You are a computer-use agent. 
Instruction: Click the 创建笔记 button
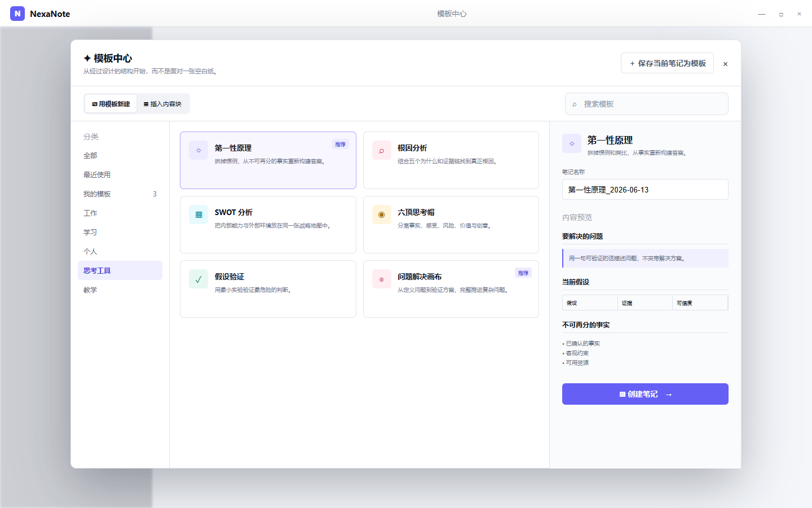coord(645,394)
